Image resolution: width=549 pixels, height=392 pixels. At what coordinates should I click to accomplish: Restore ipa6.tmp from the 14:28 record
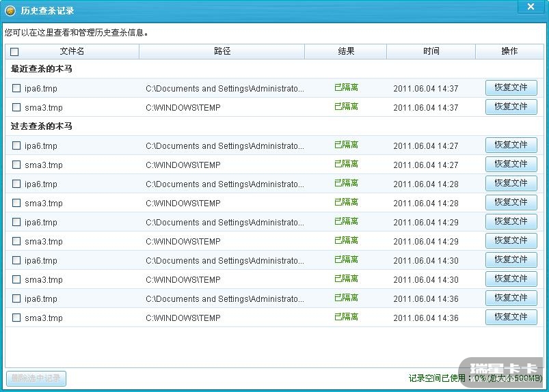click(511, 183)
